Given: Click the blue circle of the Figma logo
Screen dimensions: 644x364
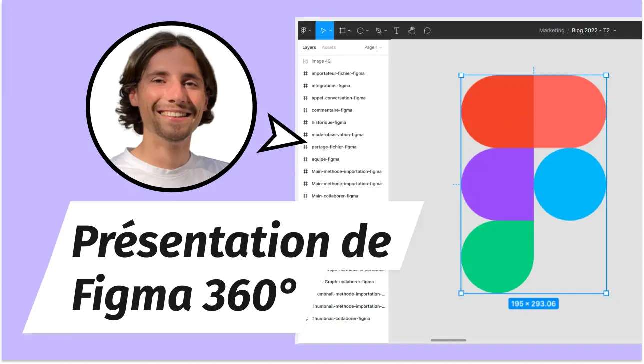Looking at the screenshot, I should coord(570,184).
